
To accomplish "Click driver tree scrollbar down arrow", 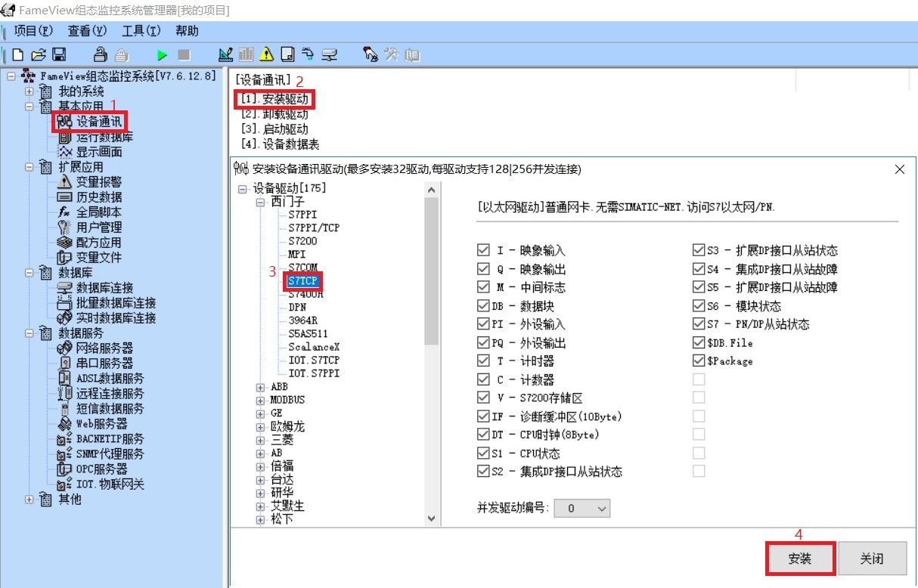I will [432, 518].
